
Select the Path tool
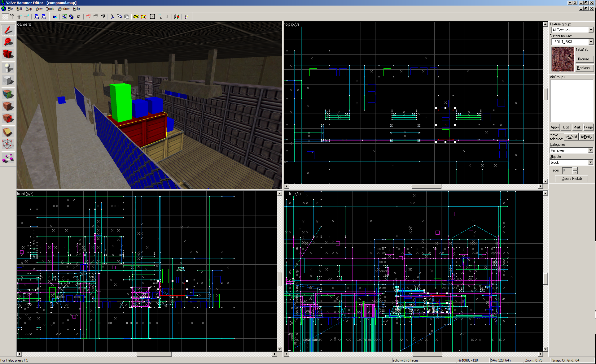pyautogui.click(x=8, y=158)
